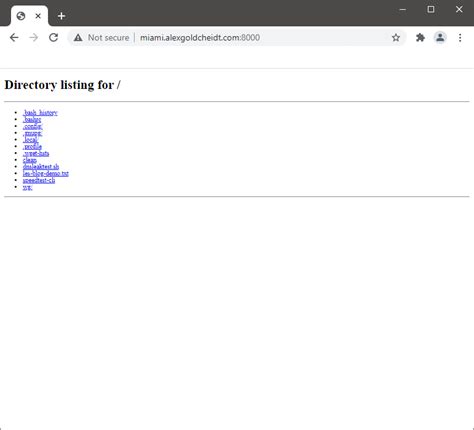This screenshot has height=430, width=474.
Task: Open the .bashrc link
Action: click(x=32, y=119)
